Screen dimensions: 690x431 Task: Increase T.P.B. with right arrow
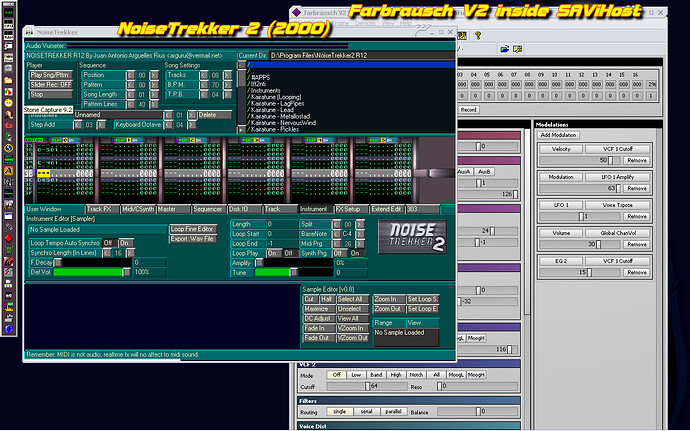click(x=227, y=95)
